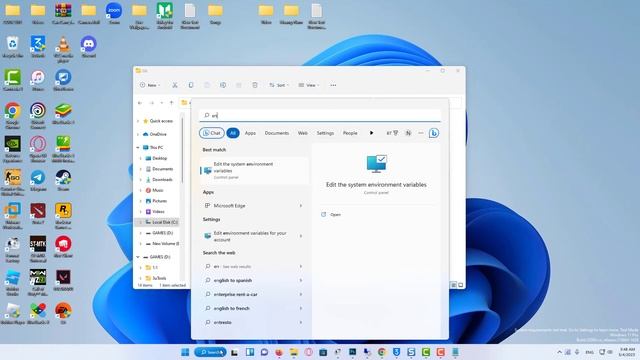This screenshot has height=360, width=640.
Task: Collapse the This PC tree node
Action: click(138, 147)
